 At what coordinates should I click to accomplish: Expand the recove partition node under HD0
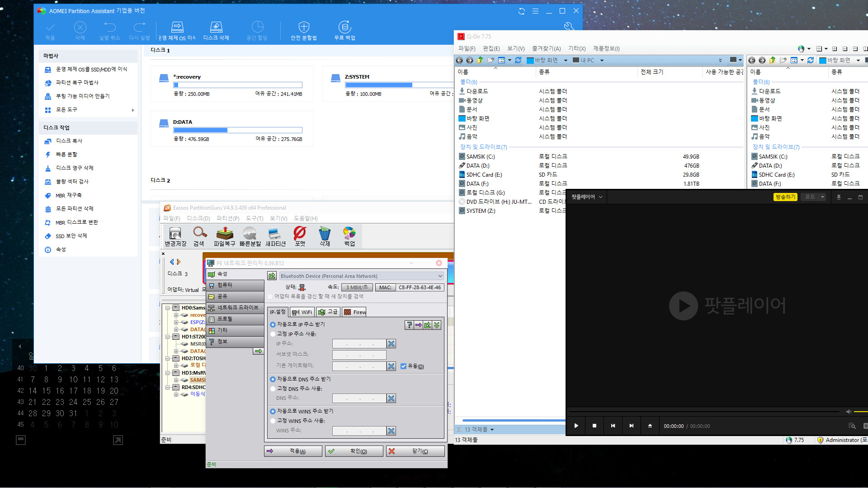pos(176,315)
